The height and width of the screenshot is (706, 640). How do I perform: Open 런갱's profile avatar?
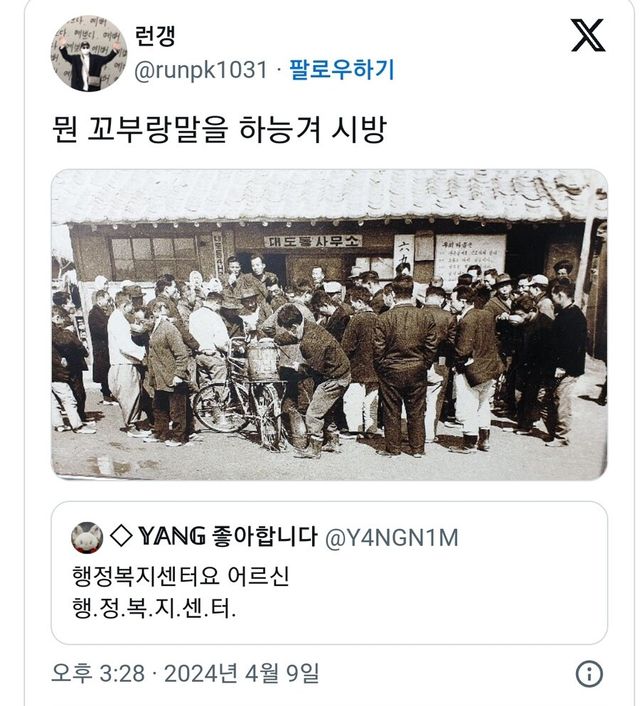[89, 54]
